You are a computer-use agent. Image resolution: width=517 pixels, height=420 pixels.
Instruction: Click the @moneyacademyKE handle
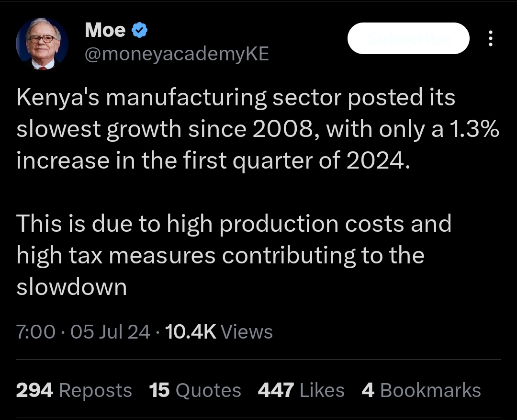coord(176,55)
